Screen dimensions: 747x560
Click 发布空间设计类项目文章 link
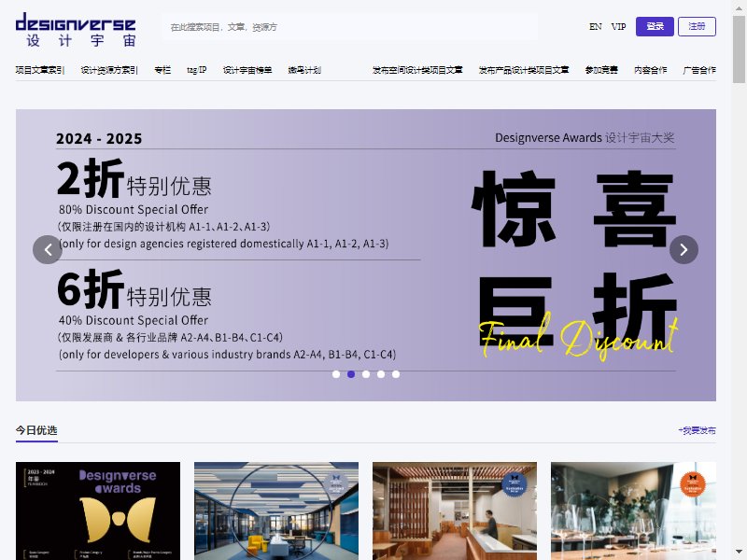417,70
